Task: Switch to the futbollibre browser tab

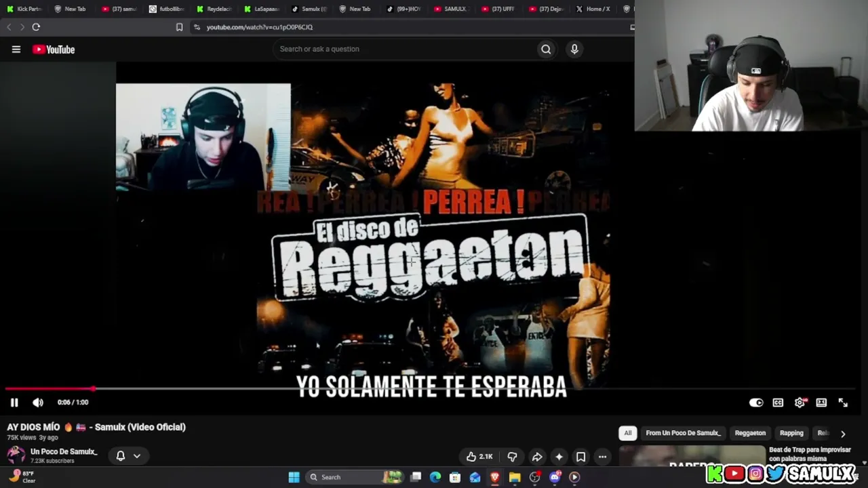Action: (x=167, y=9)
